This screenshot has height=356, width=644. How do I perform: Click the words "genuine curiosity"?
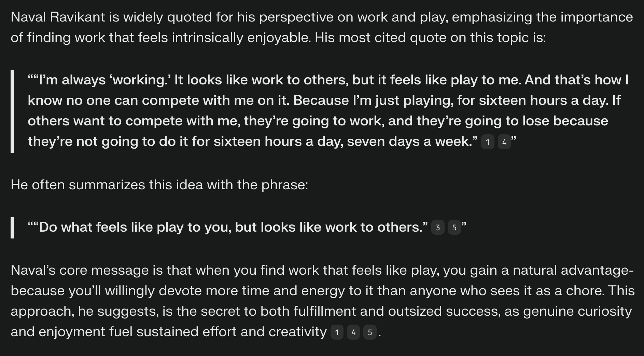pyautogui.click(x=577, y=311)
